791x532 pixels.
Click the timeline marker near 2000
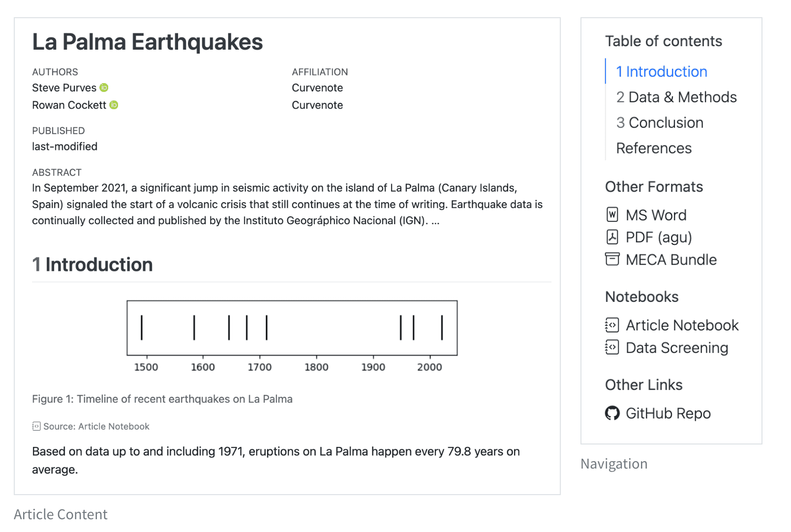(x=442, y=327)
